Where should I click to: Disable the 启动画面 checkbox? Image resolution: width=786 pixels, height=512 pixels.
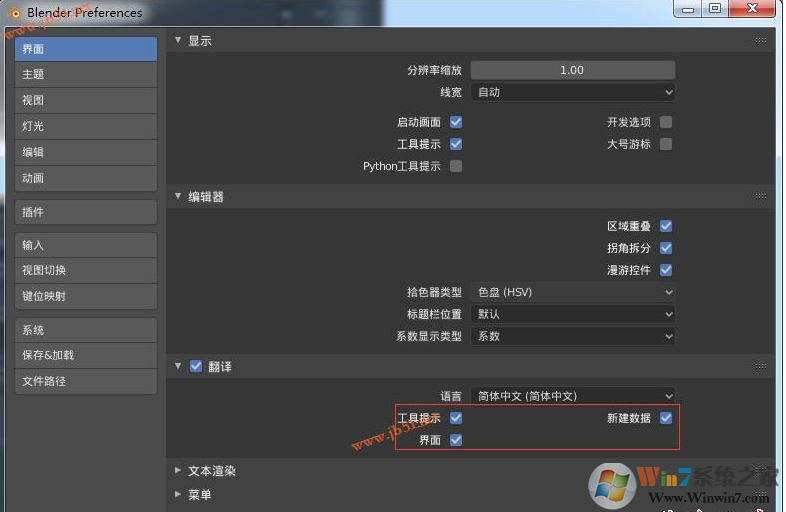click(456, 122)
